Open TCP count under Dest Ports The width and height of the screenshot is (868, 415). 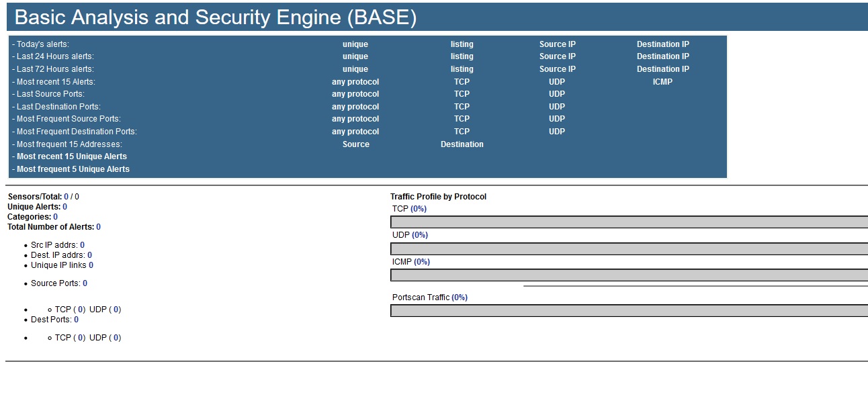tap(81, 338)
